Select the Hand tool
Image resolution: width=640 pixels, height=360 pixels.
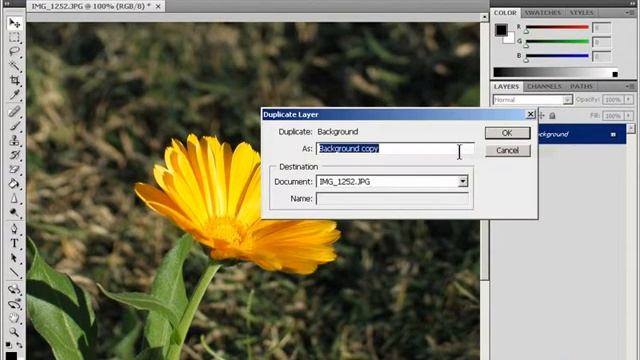click(14, 318)
